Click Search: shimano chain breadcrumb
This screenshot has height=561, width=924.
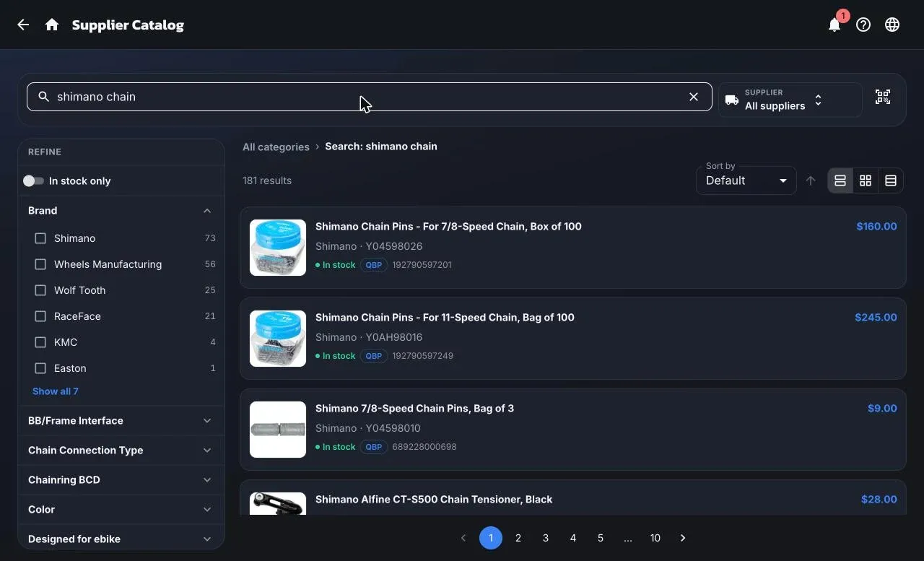(381, 147)
